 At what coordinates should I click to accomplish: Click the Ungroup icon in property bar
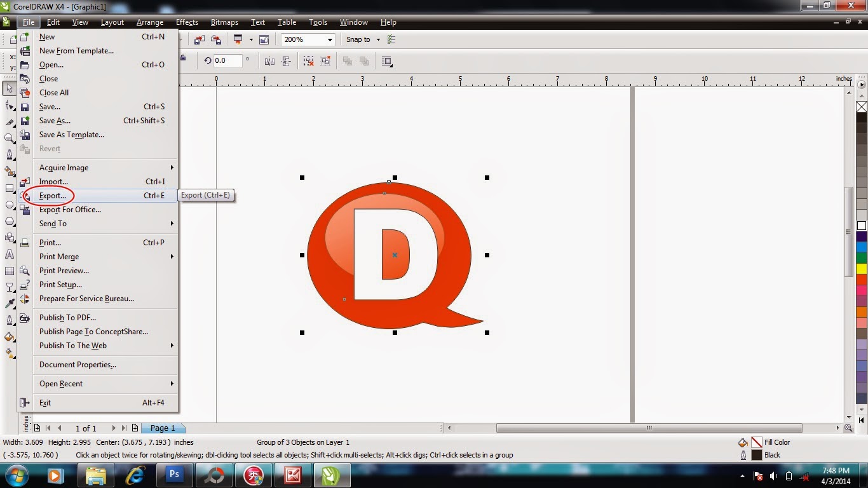click(308, 61)
